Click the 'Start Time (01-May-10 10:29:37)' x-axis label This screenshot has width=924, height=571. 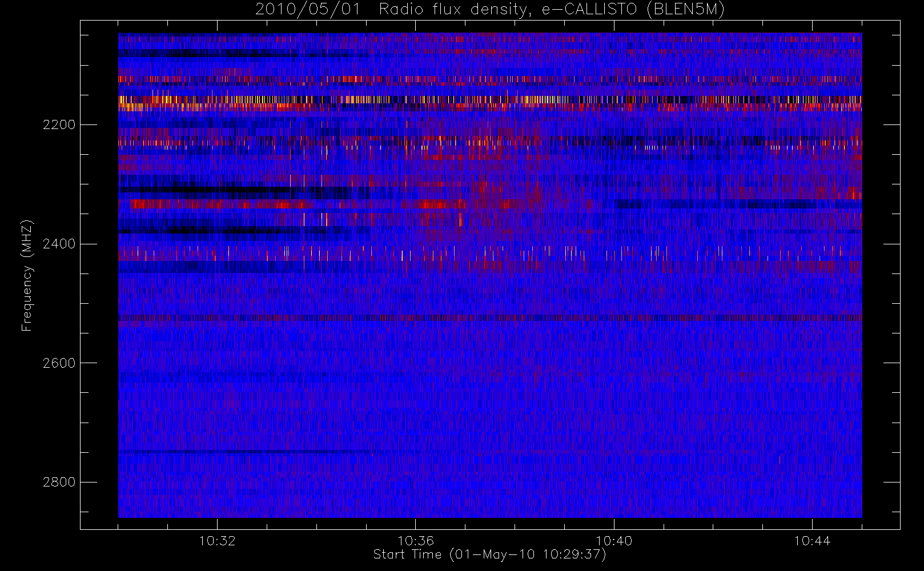tap(489, 554)
